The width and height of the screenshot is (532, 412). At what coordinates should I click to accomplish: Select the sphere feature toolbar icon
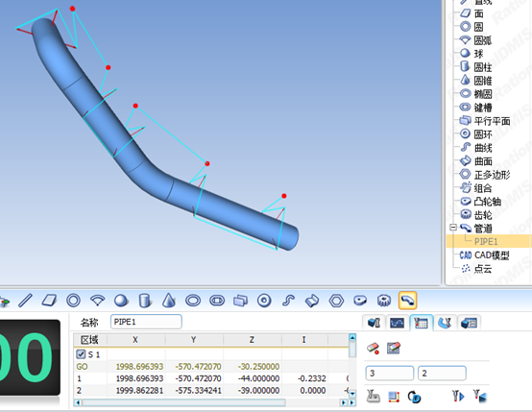tap(121, 301)
